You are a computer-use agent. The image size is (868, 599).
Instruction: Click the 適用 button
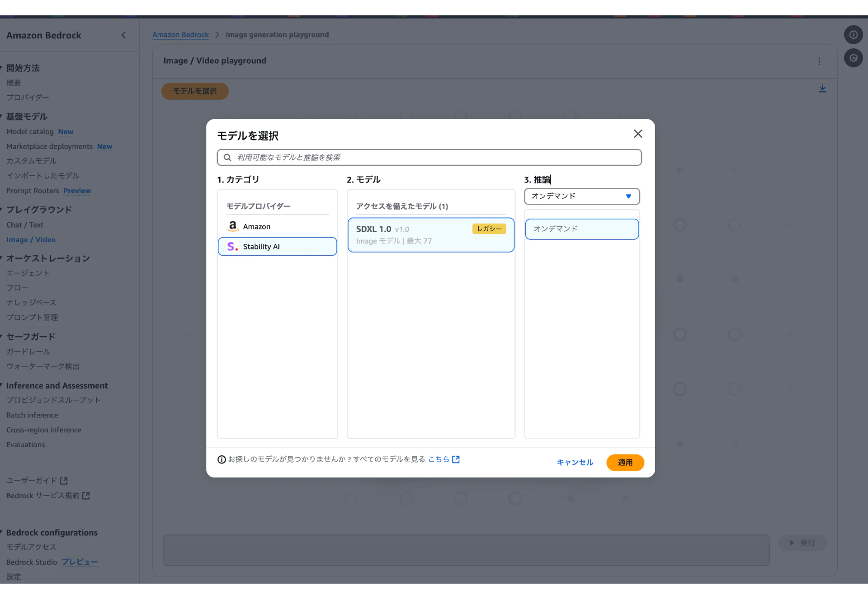(x=625, y=463)
